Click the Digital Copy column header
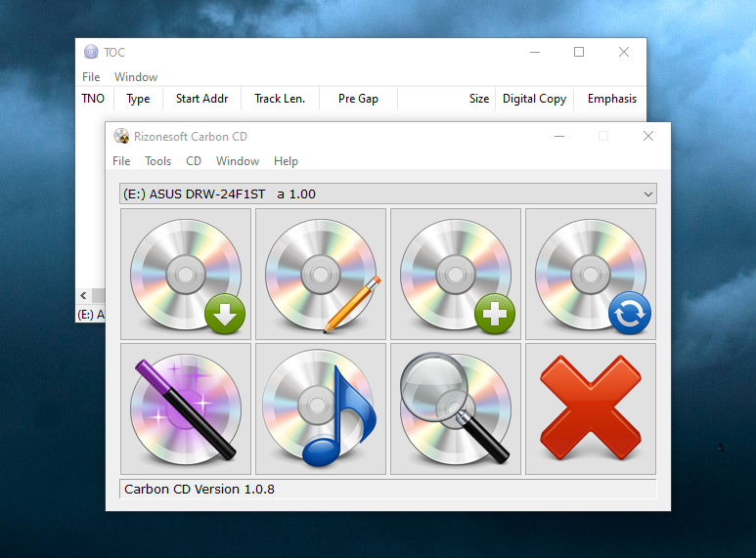This screenshot has width=756, height=558. (x=534, y=99)
